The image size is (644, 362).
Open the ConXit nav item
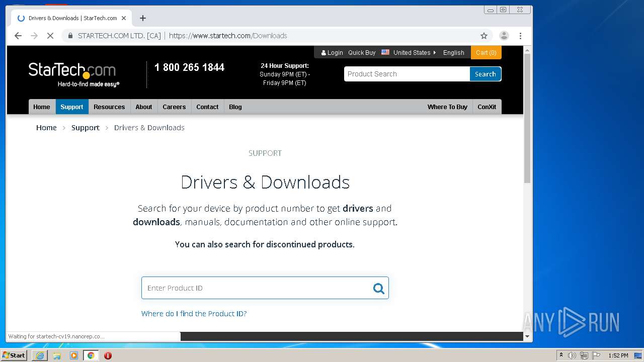click(487, 107)
